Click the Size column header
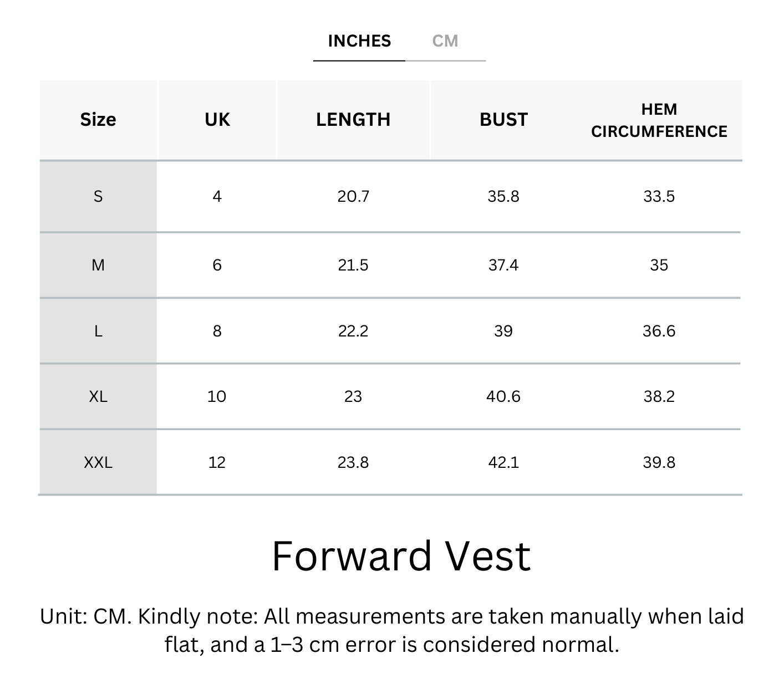Viewport: 784px width, 694px height. tap(98, 120)
